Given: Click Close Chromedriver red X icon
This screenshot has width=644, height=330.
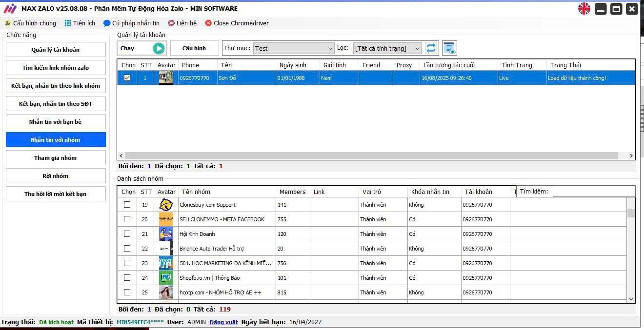Looking at the screenshot, I should 208,23.
